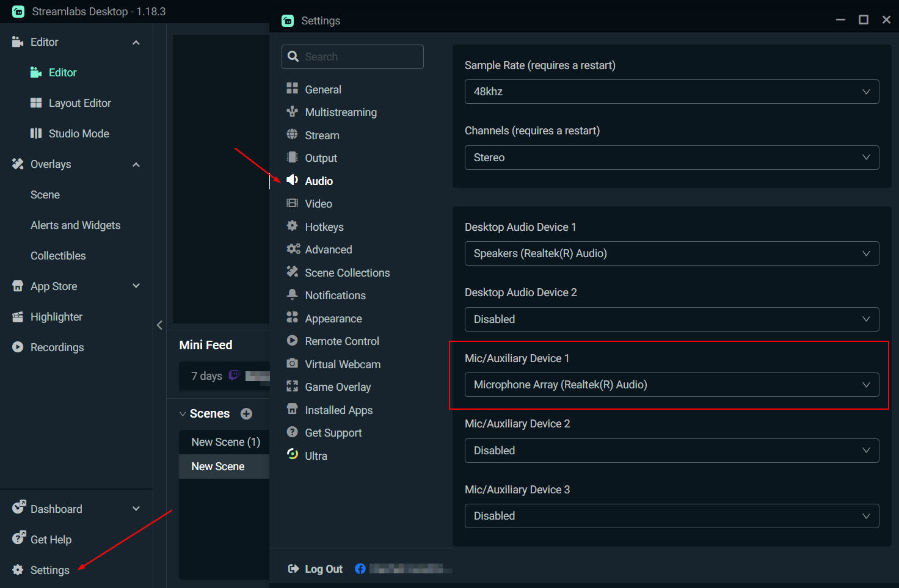Open the Mic/Auxiliary Device 2 dropdown
899x588 pixels.
click(672, 451)
